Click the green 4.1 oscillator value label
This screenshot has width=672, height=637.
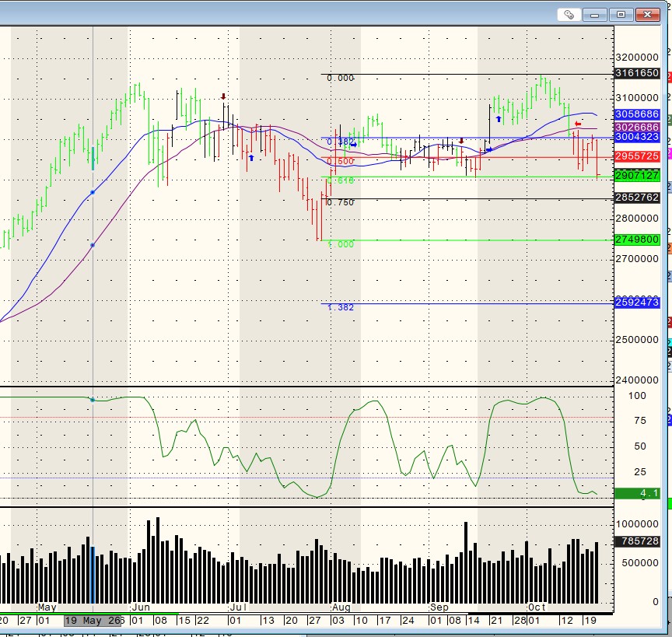[637, 493]
